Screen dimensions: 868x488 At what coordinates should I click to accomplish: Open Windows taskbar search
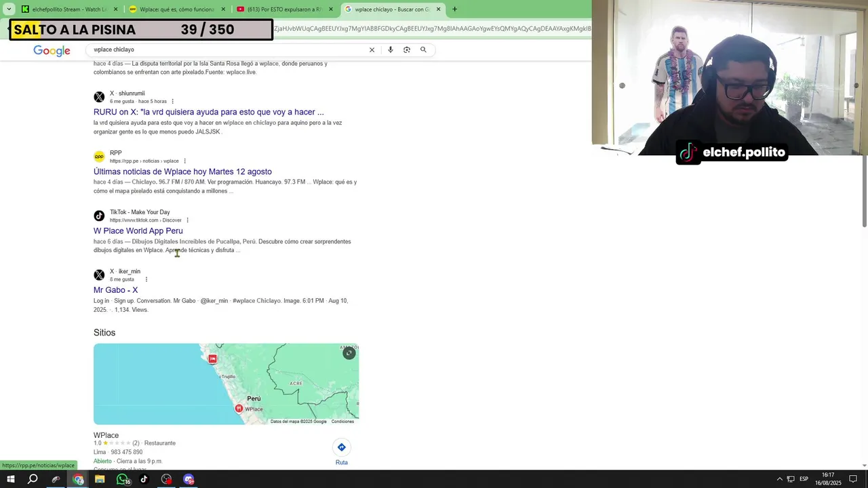33,479
